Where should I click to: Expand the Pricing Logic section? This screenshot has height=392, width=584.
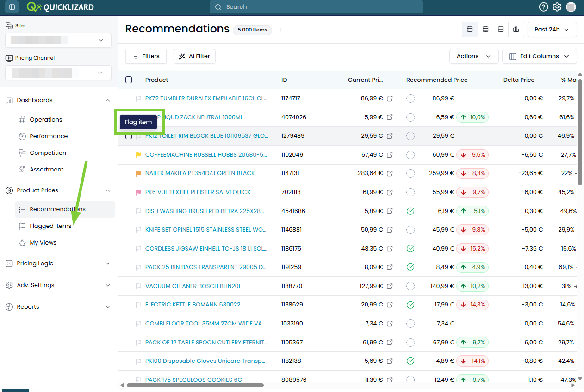click(x=58, y=263)
